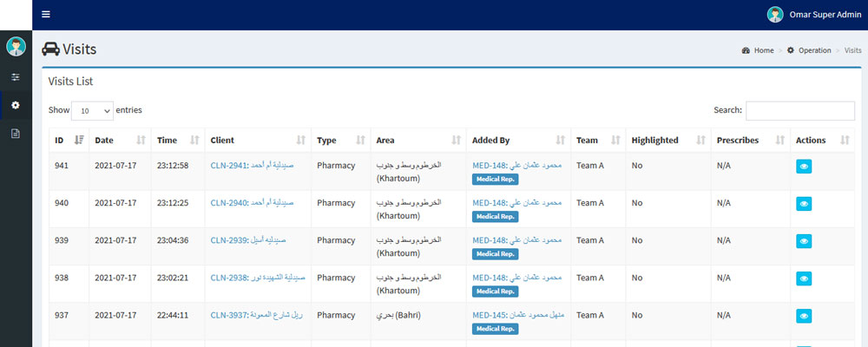The image size is (868, 347).
Task: Open the Show entries count dropdown
Action: pos(93,111)
